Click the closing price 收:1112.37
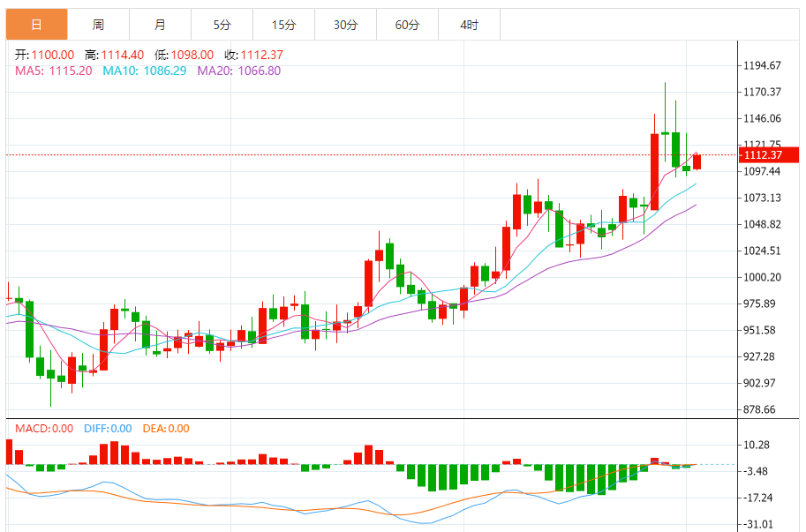This screenshot has height=532, width=806. 254,55
